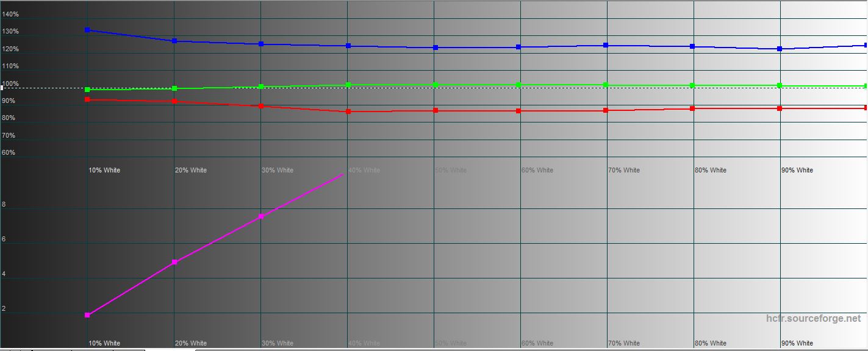The width and height of the screenshot is (868, 351).
Task: Click the green data point at 80% White
Action: (x=692, y=85)
